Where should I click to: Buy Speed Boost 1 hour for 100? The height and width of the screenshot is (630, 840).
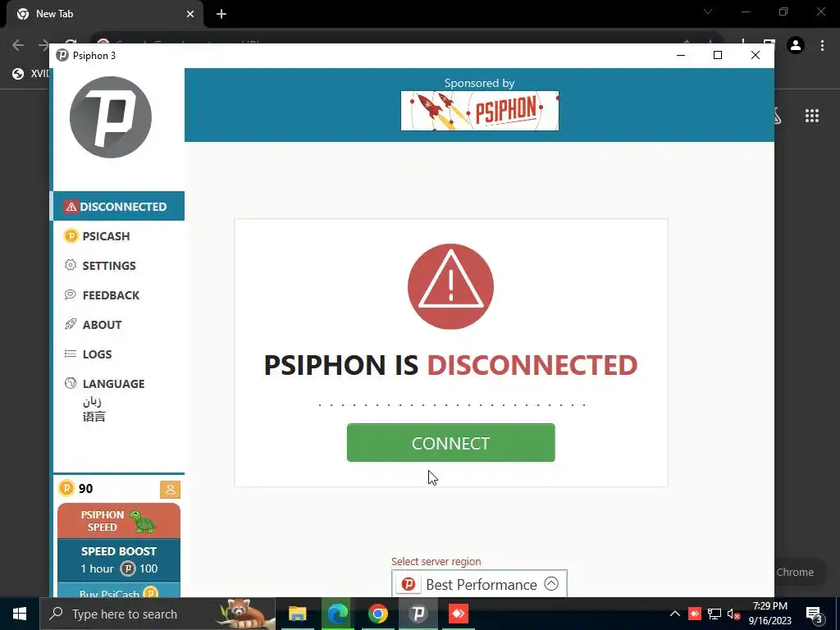pos(119,559)
